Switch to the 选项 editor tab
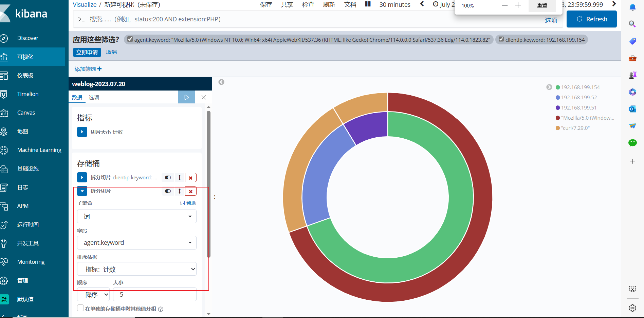Image resolution: width=644 pixels, height=318 pixels. (x=94, y=97)
